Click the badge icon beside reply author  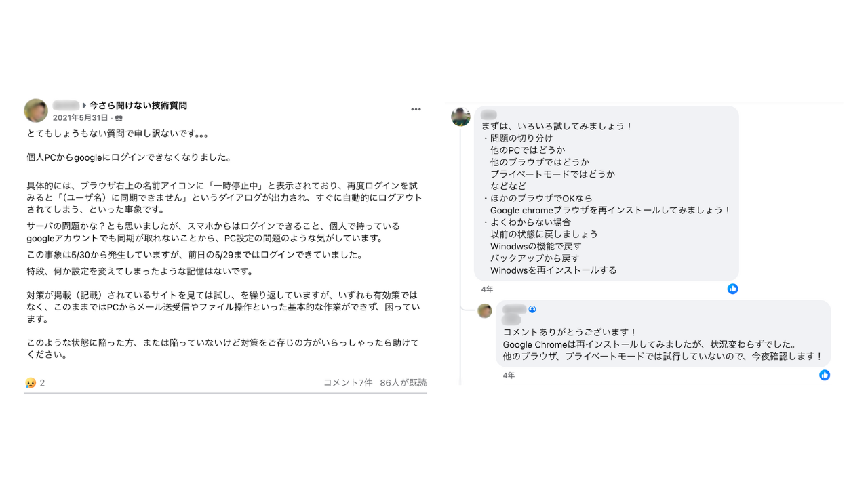(x=532, y=309)
